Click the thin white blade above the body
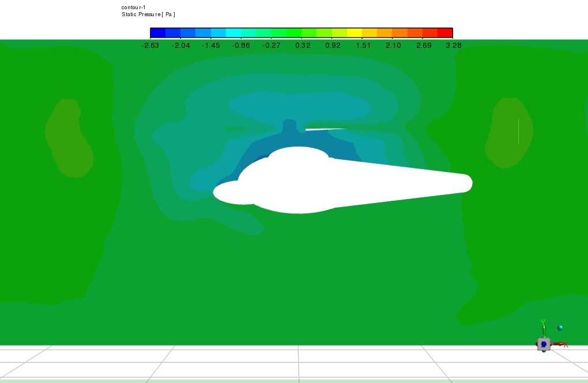The height and width of the screenshot is (383, 588). (326, 129)
